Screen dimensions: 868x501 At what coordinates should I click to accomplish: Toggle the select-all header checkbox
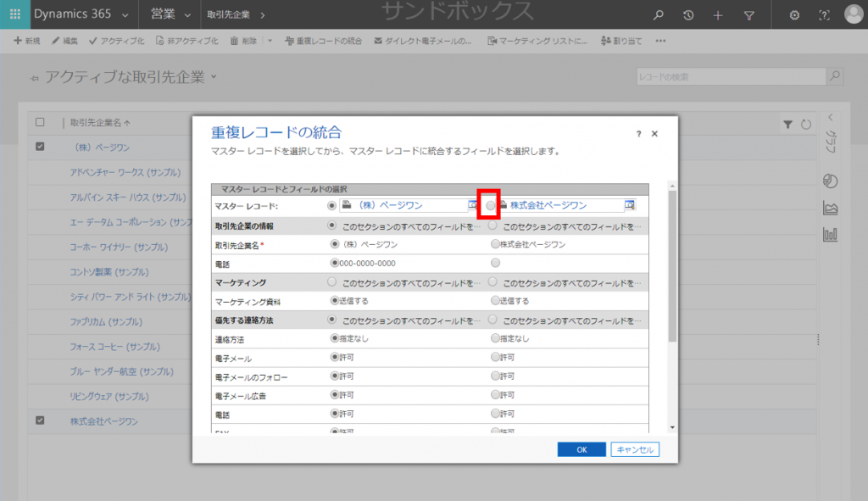click(x=40, y=122)
